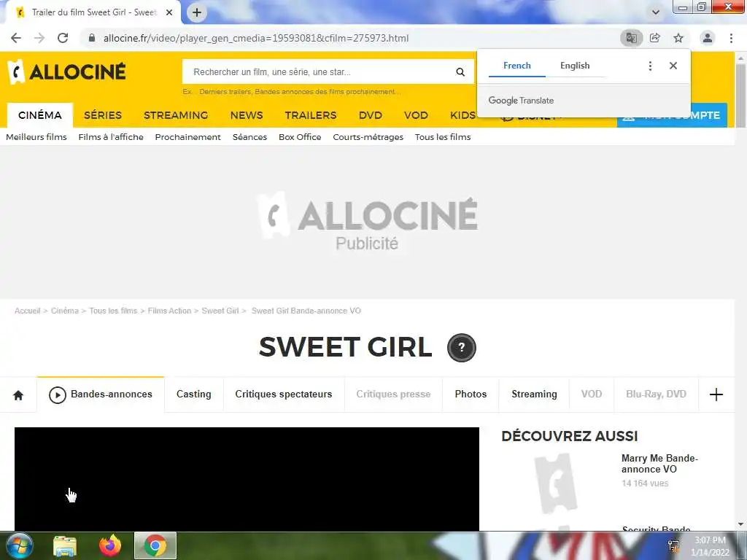Open the Chrome three-dot menu
Image resolution: width=747 pixels, height=560 pixels.
731,38
